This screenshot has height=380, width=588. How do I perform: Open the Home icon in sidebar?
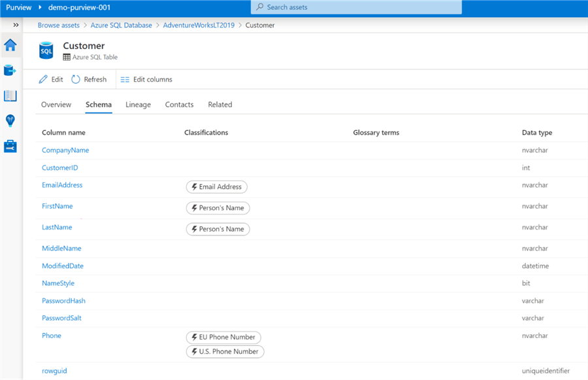[10, 45]
